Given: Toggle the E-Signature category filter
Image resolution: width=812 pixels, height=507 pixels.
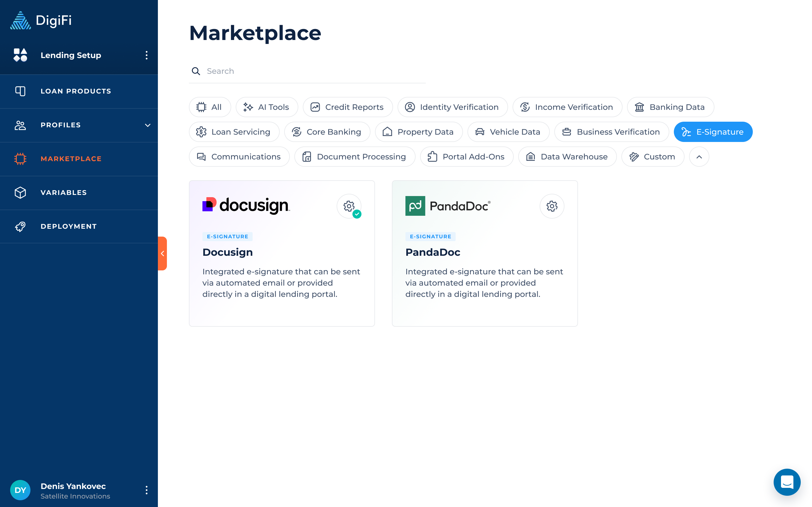Looking at the screenshot, I should [x=713, y=132].
